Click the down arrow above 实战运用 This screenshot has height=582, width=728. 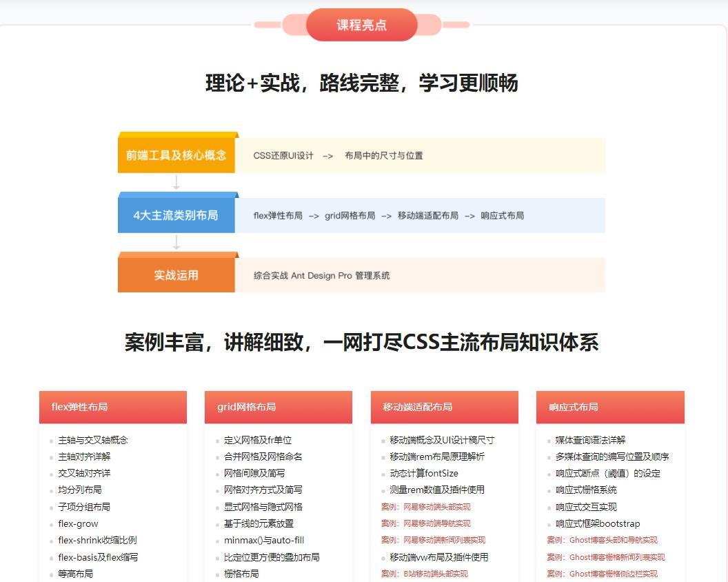(176, 242)
